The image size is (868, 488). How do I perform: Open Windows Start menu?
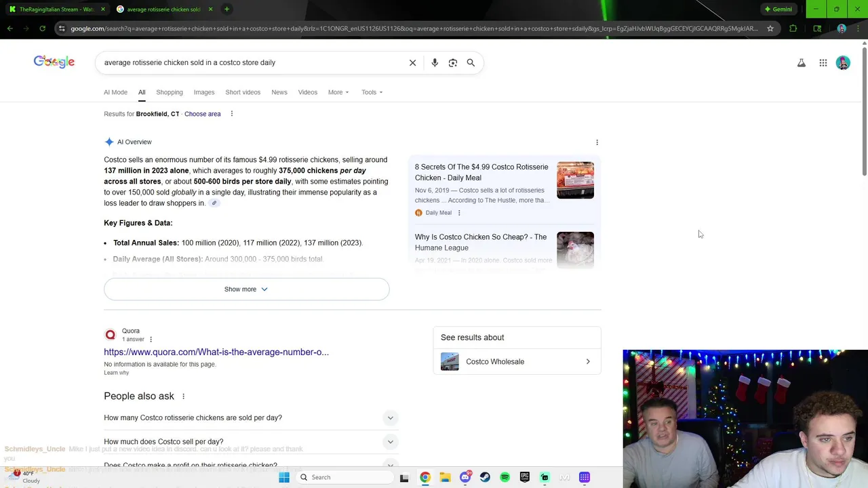coord(284,477)
